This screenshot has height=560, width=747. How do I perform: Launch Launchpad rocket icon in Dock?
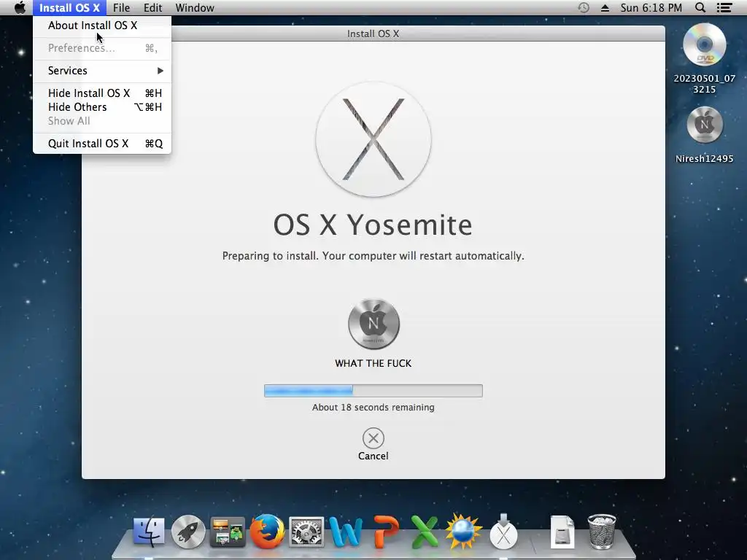[188, 532]
